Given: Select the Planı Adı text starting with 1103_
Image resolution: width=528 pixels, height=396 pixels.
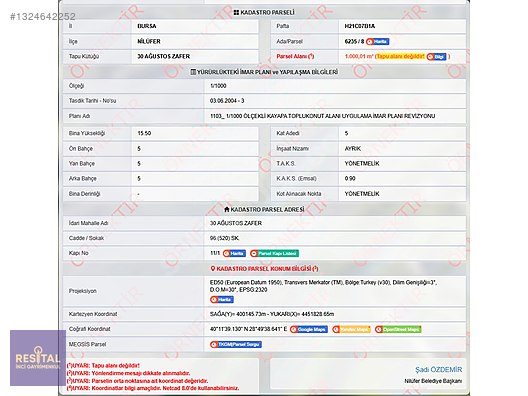Looking at the screenshot, I should tap(323, 116).
